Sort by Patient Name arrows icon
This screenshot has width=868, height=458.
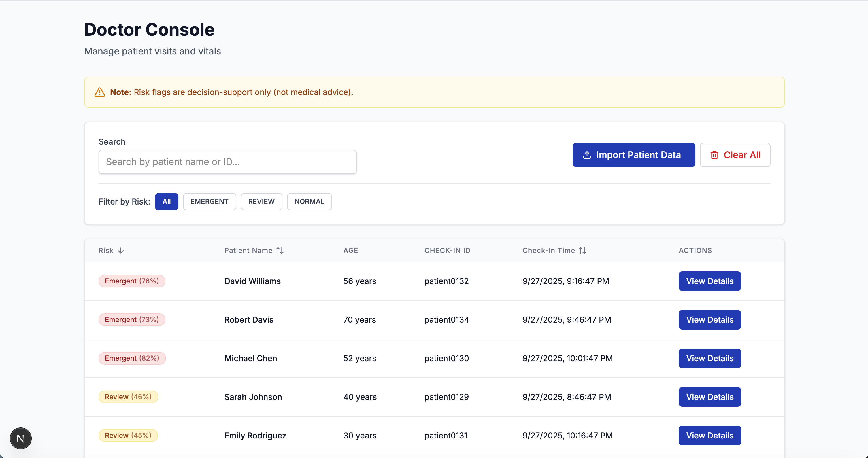[280, 251]
